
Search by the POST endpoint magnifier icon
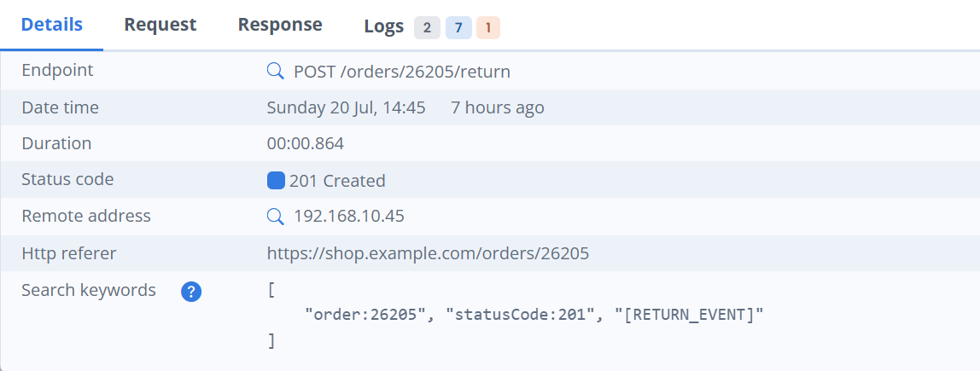click(275, 72)
